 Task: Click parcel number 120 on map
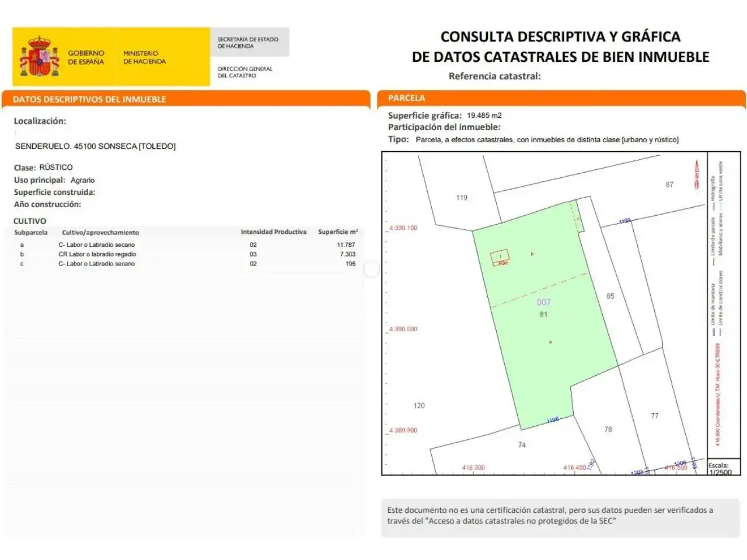pos(419,405)
